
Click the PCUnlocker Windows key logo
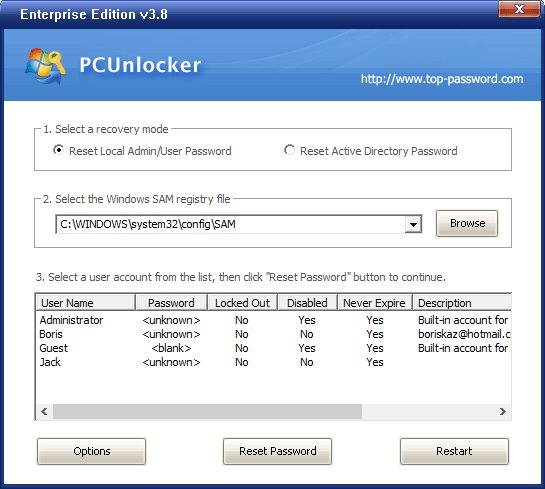pos(45,66)
